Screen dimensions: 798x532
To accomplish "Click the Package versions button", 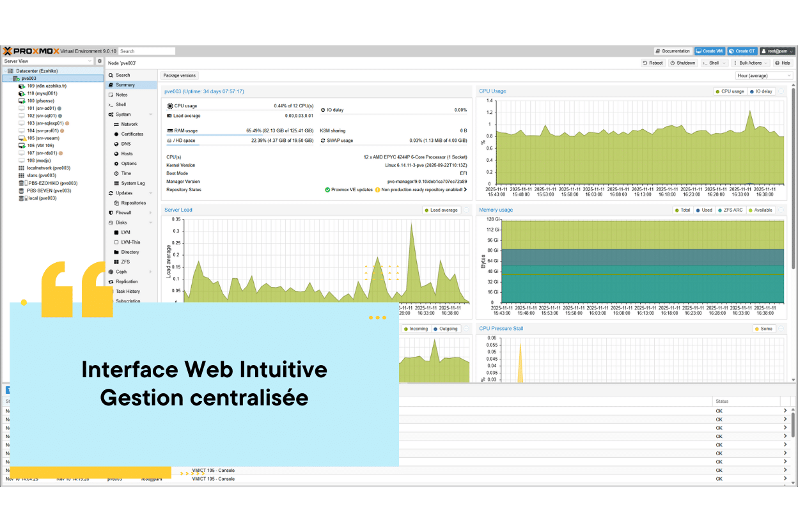I will point(180,75).
